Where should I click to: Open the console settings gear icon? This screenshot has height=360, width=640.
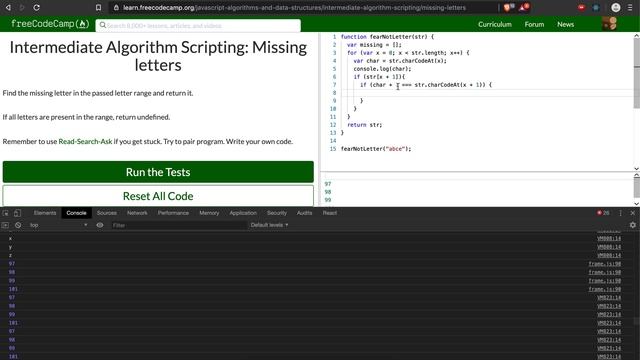(x=633, y=225)
